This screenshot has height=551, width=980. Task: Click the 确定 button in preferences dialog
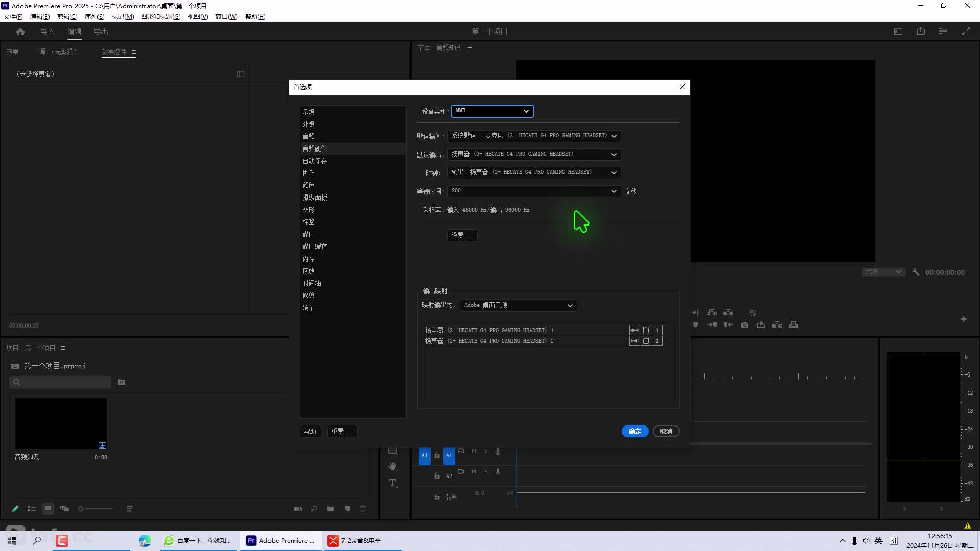pos(635,431)
